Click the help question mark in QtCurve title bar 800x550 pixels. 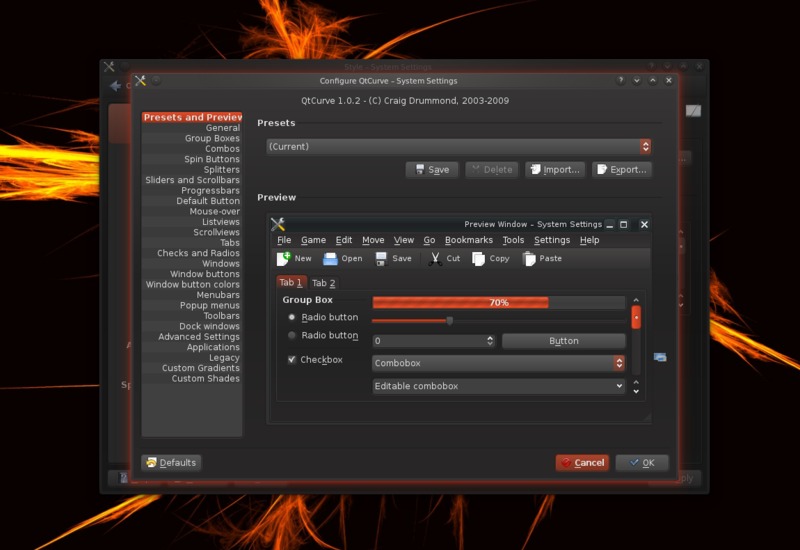tap(620, 80)
